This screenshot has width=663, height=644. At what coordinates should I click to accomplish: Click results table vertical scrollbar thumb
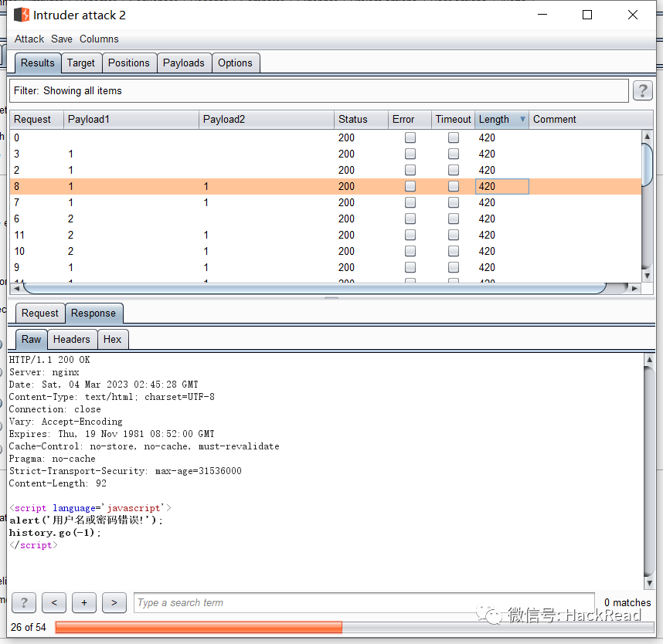[x=647, y=164]
